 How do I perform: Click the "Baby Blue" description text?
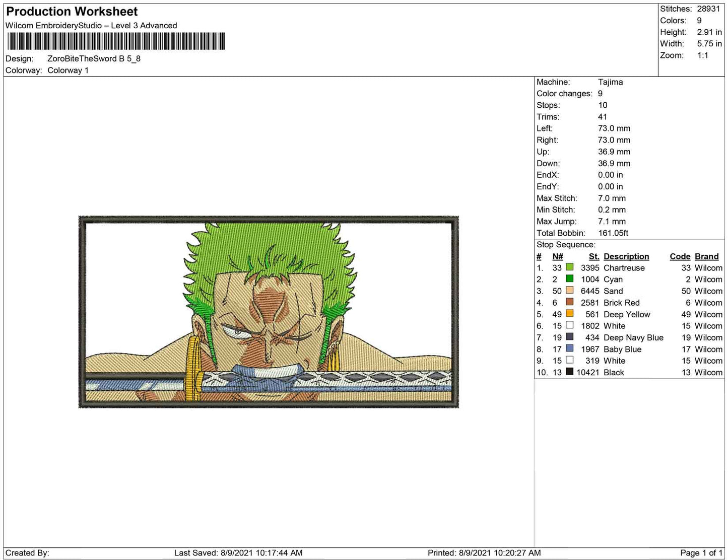623,349
